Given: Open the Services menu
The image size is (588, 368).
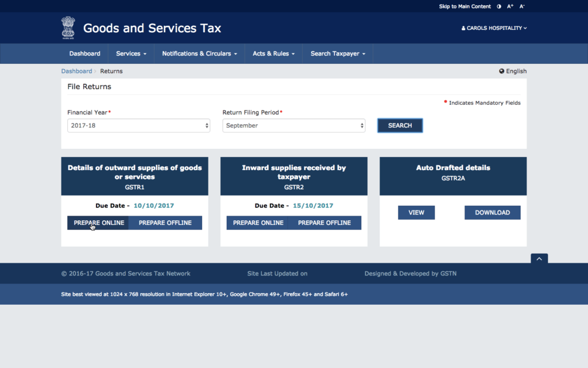Looking at the screenshot, I should 130,53.
